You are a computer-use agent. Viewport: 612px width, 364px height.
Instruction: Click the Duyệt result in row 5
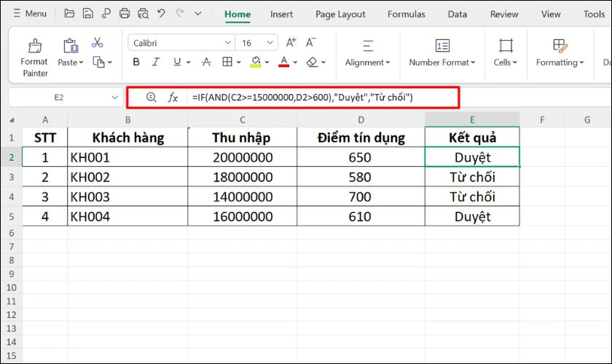click(472, 216)
